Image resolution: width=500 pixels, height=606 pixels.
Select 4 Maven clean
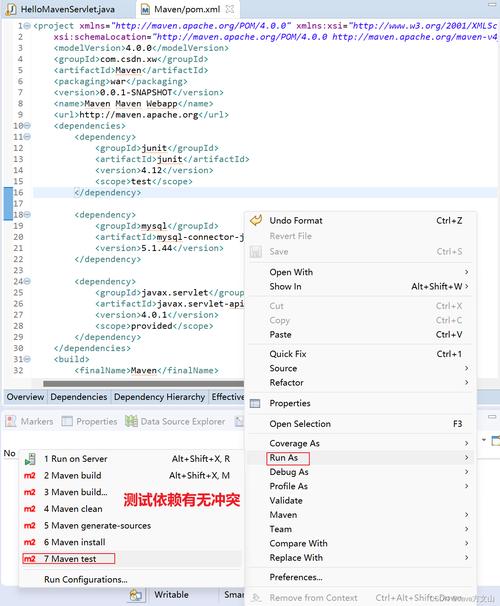pos(131,509)
